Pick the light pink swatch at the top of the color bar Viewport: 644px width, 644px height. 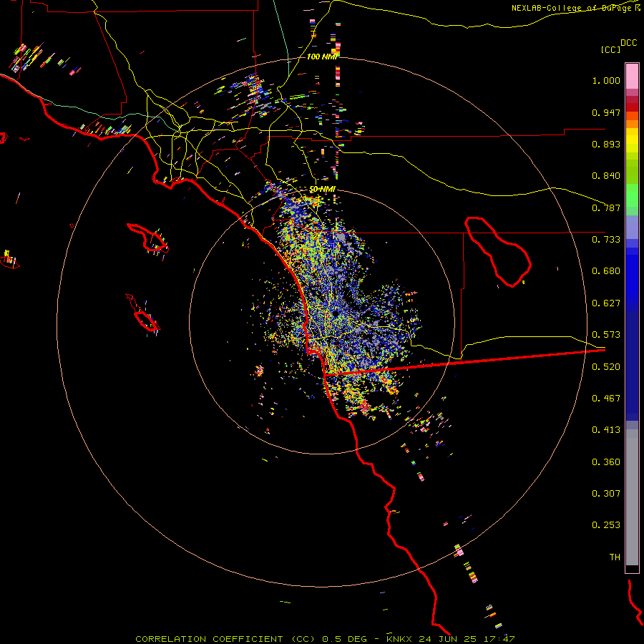click(x=632, y=76)
